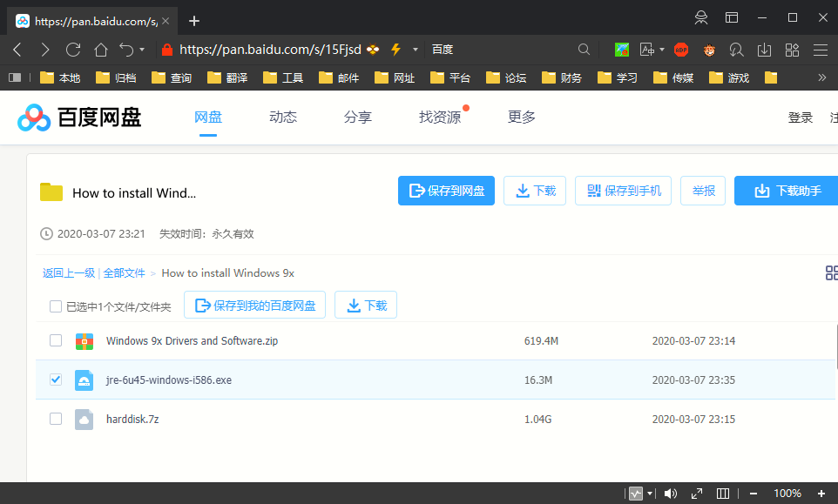The width and height of the screenshot is (838, 504).
Task: Check the harddisk.7z checkbox
Action: tap(56, 419)
